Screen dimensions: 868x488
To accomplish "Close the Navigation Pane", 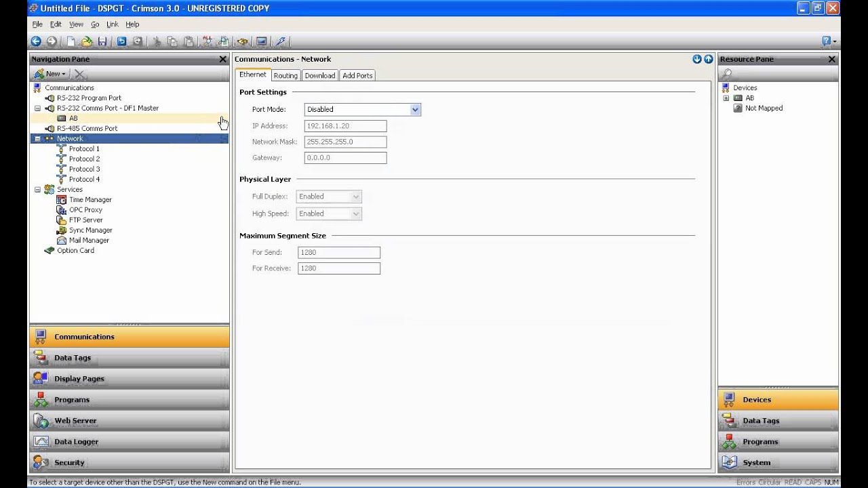I will pyautogui.click(x=222, y=59).
